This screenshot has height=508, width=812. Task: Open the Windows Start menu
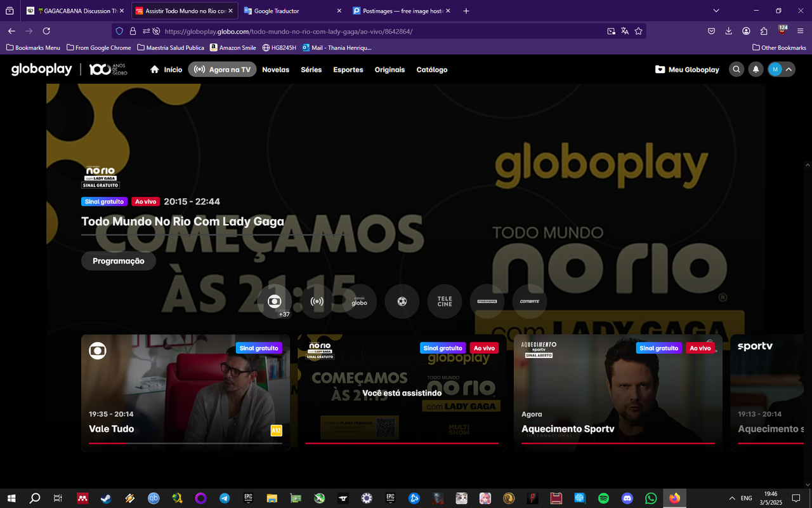click(11, 498)
